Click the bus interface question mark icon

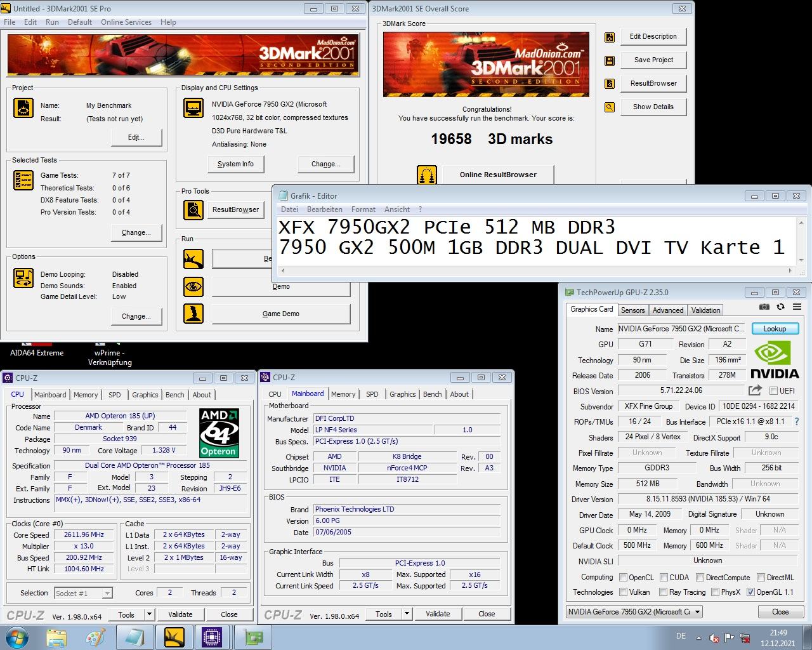point(797,421)
